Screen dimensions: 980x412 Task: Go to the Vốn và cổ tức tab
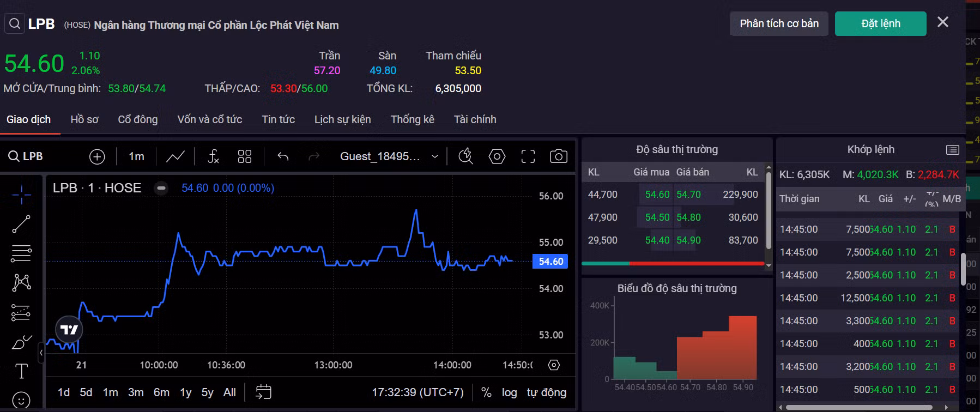point(210,120)
